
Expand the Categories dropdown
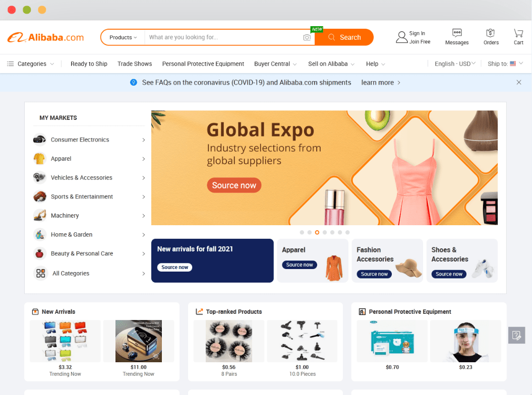tap(52, 64)
